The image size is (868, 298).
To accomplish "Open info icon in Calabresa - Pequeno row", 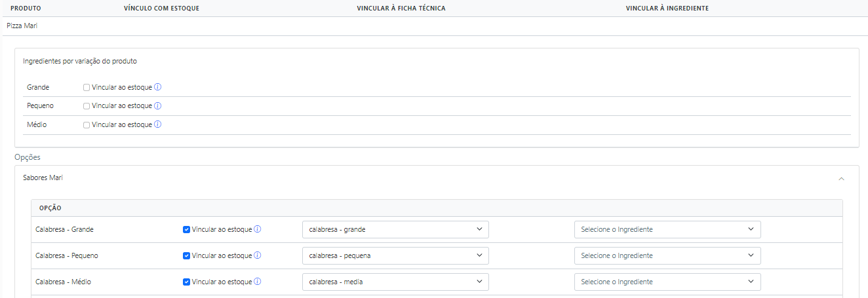I will click(258, 255).
